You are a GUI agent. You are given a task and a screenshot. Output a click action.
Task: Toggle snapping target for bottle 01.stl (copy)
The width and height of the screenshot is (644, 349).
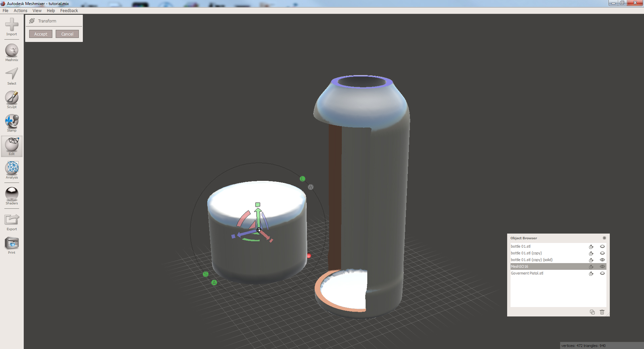(591, 253)
